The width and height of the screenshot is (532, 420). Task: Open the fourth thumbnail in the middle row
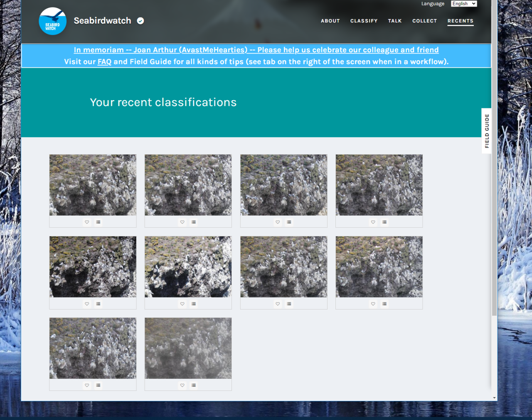click(379, 267)
